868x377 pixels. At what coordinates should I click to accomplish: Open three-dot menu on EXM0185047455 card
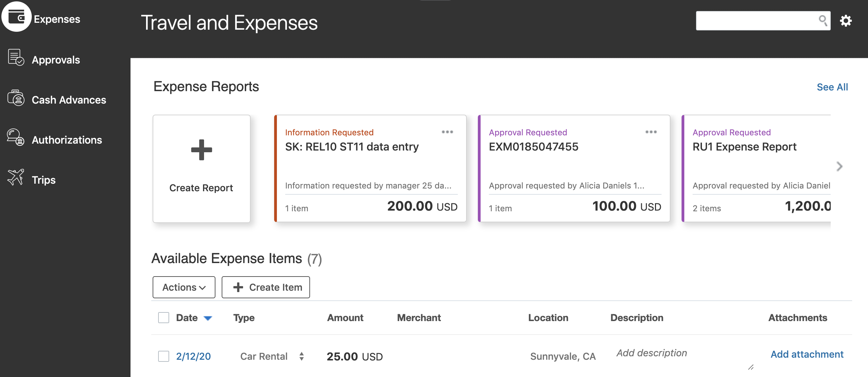651,132
